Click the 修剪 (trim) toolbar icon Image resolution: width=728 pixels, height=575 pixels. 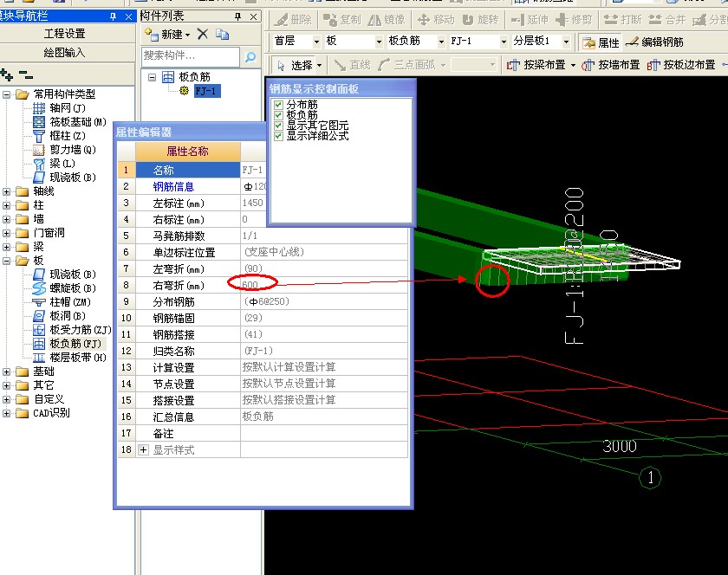(x=574, y=20)
